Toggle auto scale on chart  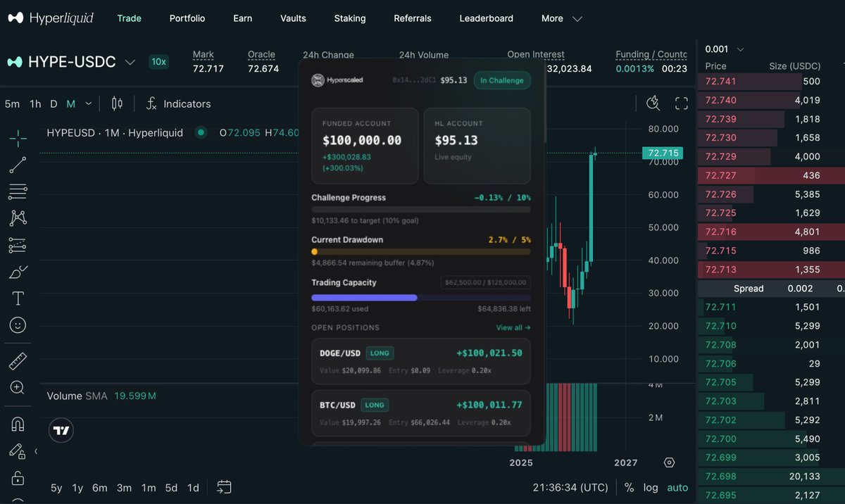click(x=677, y=487)
